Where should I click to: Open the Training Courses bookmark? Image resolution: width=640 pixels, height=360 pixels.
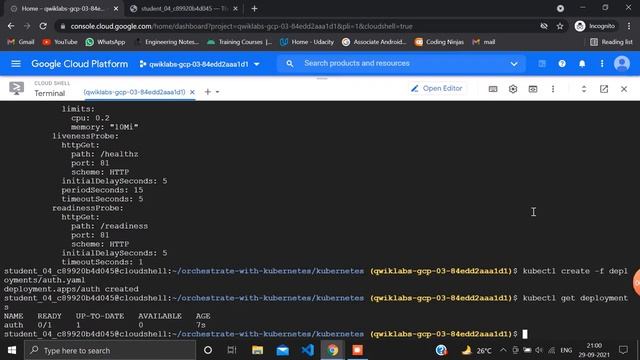click(x=239, y=42)
